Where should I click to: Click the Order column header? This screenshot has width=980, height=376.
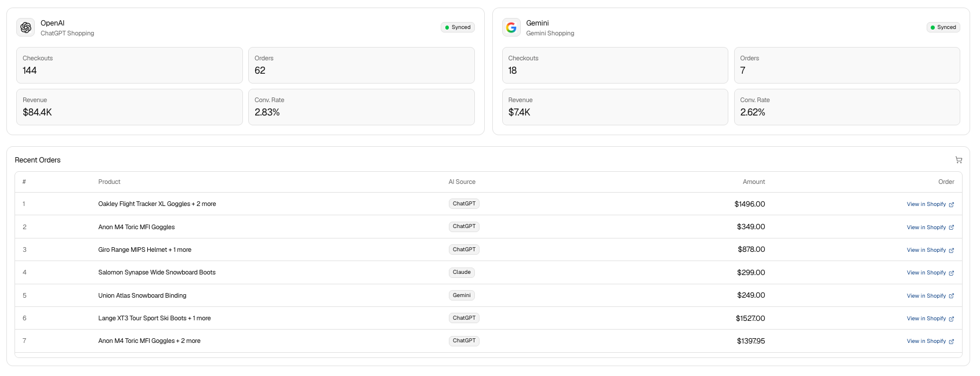tap(946, 182)
